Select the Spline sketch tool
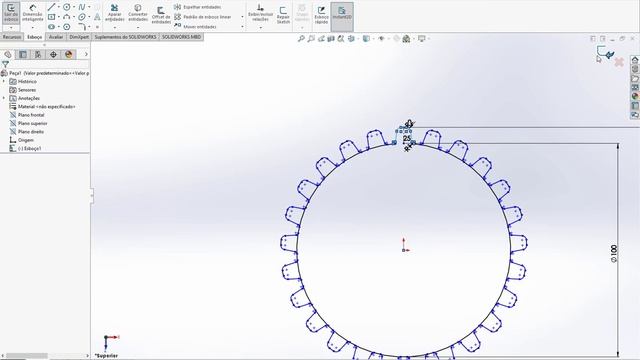Viewport: 640px width, 360px height. (82, 7)
